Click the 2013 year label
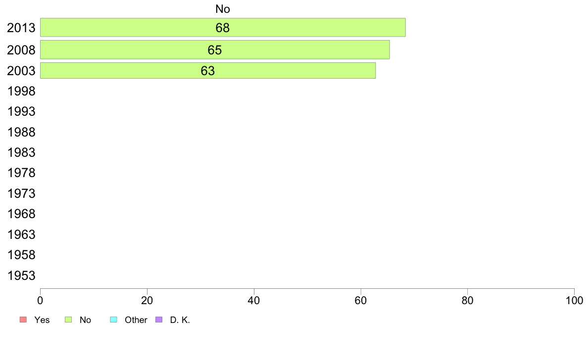 click(x=21, y=28)
